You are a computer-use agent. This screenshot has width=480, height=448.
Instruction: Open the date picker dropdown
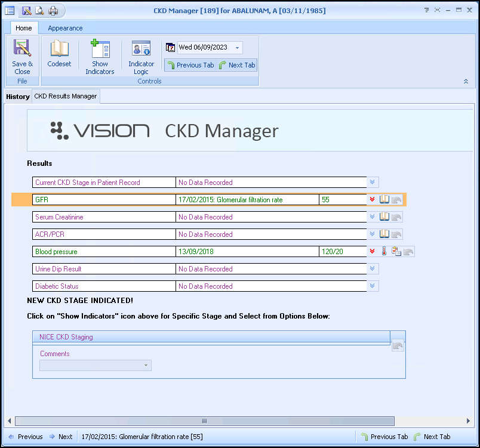(238, 48)
